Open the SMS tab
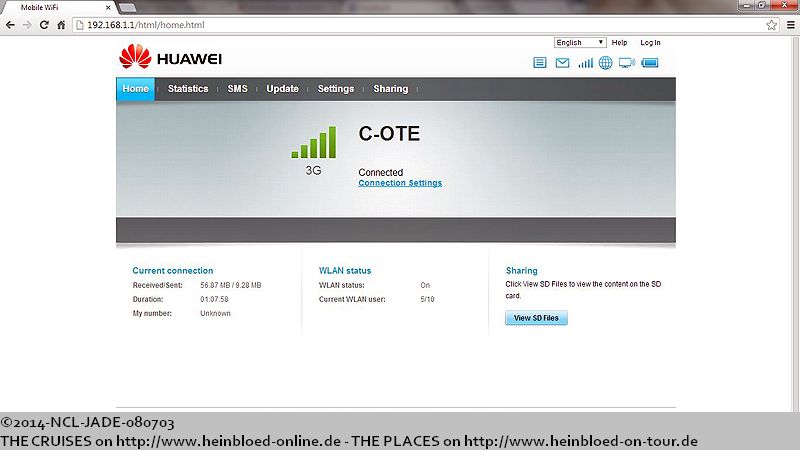Image resolution: width=800 pixels, height=450 pixels. pos(237,89)
